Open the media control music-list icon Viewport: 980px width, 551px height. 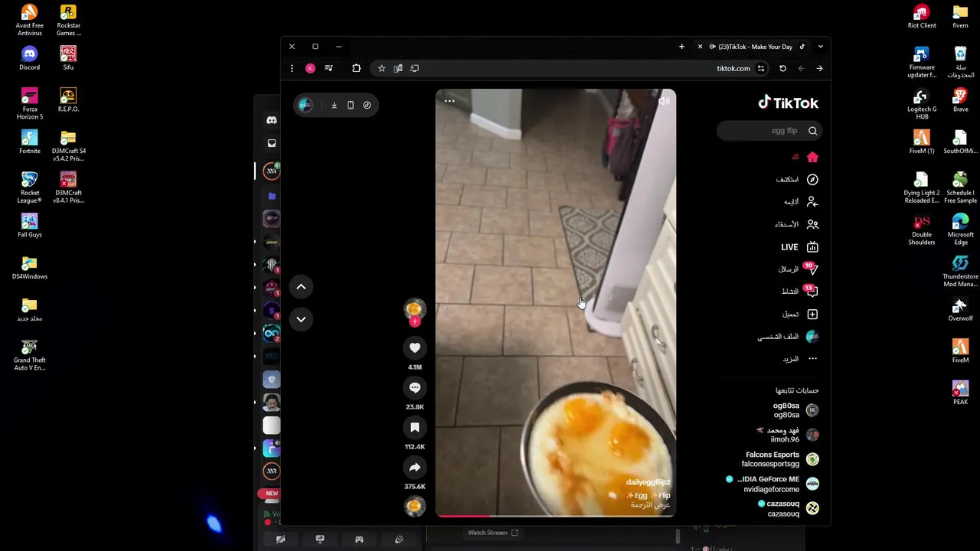[x=328, y=68]
